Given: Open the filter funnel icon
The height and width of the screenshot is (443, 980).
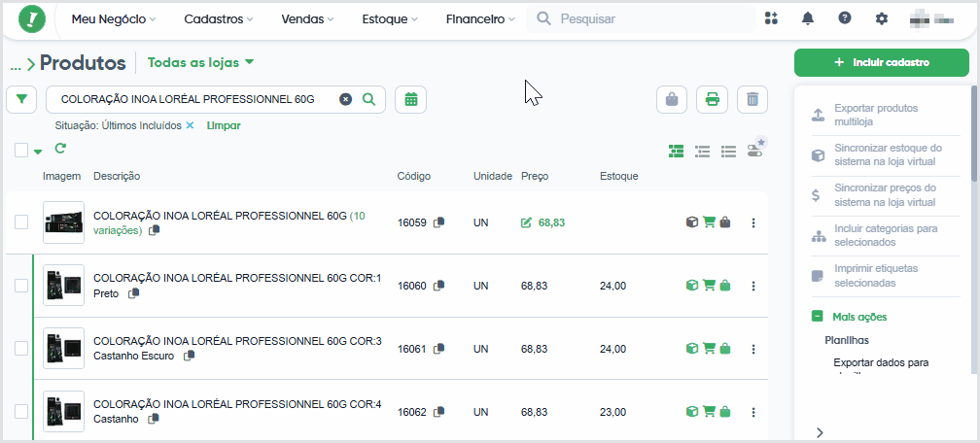Looking at the screenshot, I should pyautogui.click(x=21, y=99).
